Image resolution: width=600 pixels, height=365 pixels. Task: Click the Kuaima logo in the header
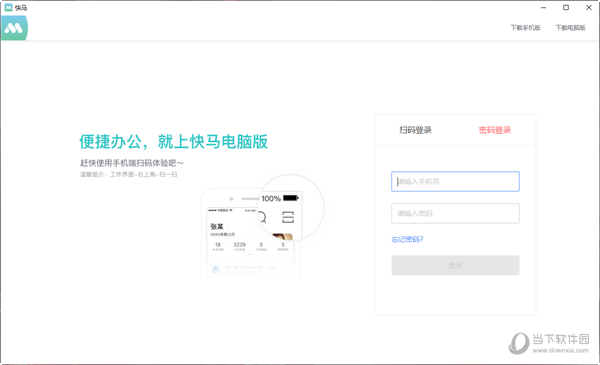(x=14, y=28)
